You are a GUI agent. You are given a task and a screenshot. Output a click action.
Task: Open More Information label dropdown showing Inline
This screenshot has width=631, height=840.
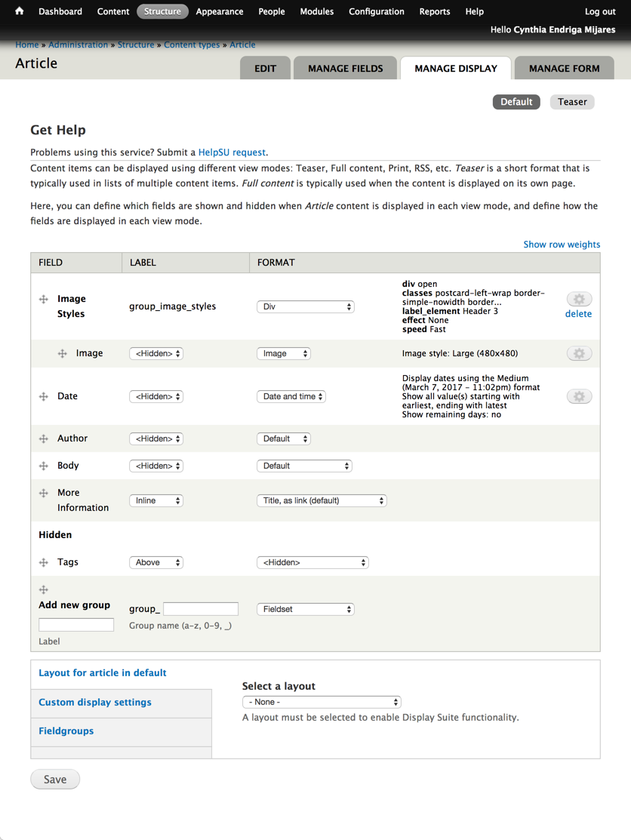(156, 501)
